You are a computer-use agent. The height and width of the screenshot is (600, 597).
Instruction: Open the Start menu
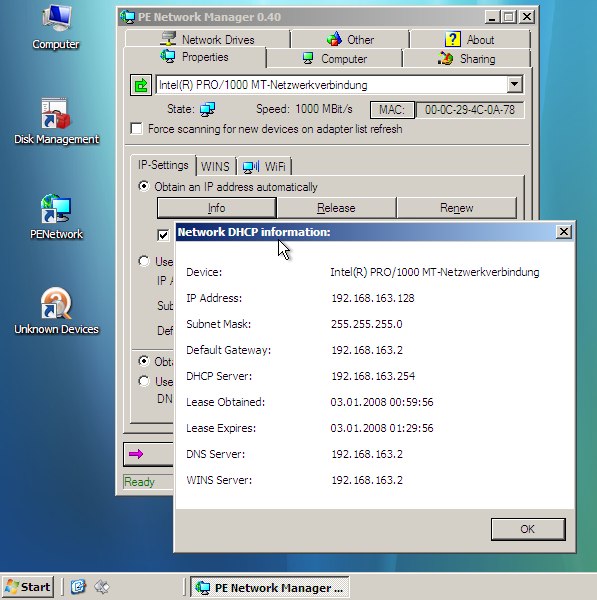click(x=27, y=587)
